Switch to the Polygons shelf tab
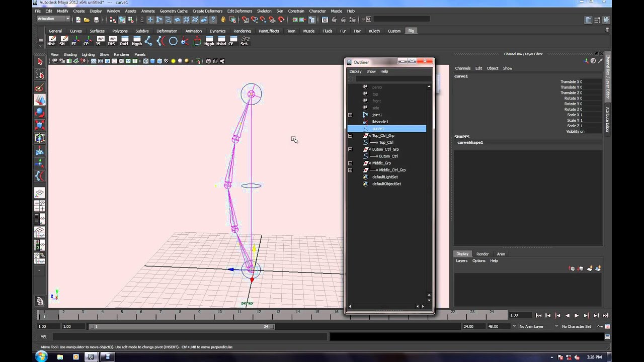 [x=120, y=31]
